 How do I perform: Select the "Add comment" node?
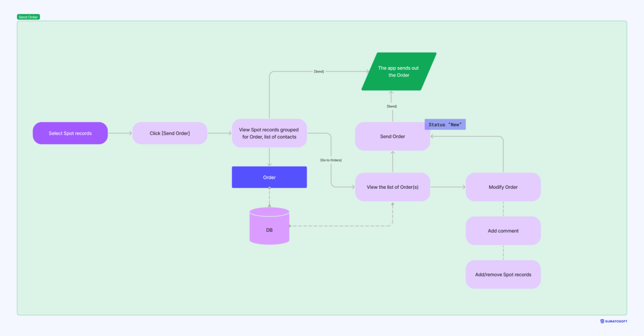coord(503,231)
